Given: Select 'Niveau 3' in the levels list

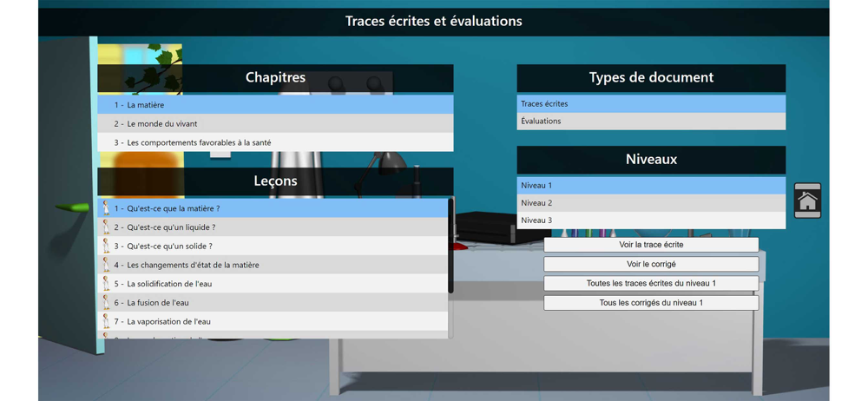Looking at the screenshot, I should tap(651, 220).
